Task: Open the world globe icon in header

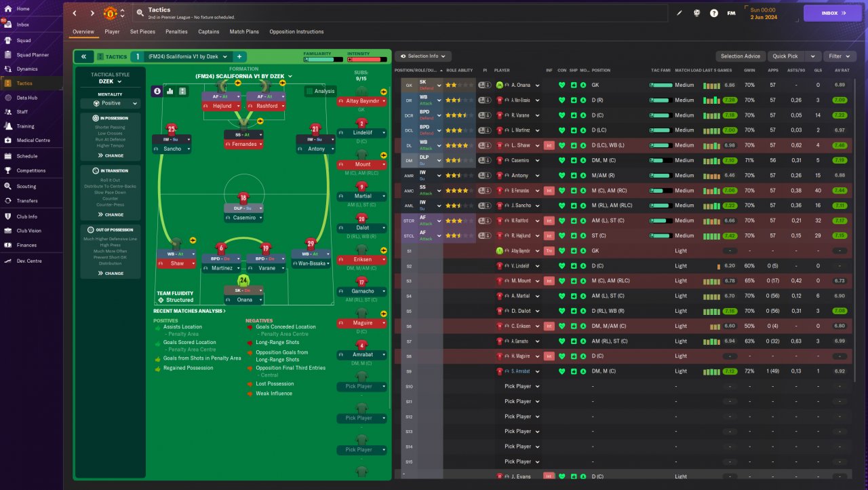Action: click(696, 13)
